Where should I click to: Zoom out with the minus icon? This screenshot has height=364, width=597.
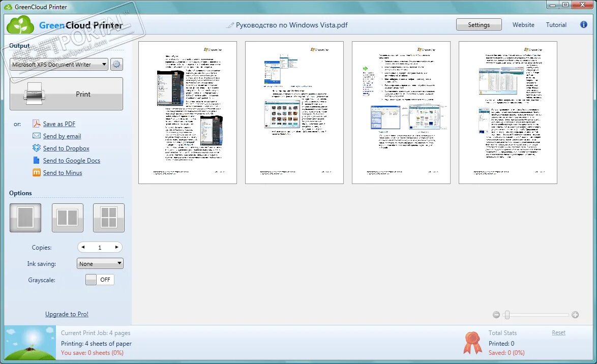tap(496, 315)
